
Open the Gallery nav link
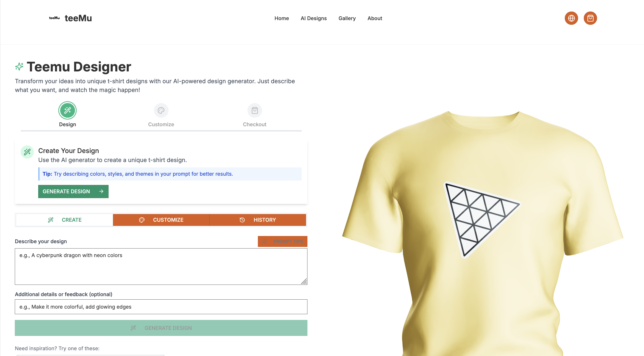click(x=347, y=18)
